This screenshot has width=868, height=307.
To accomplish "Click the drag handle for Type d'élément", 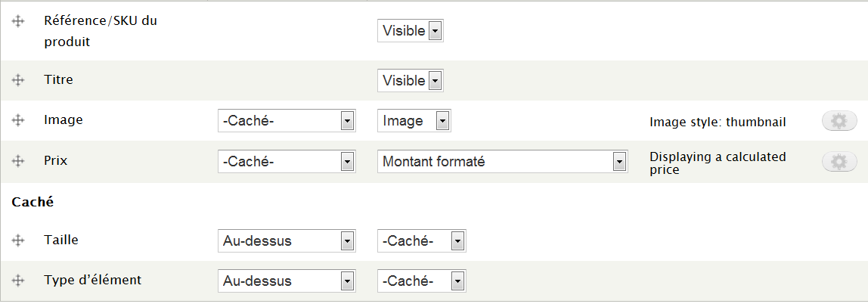I will pyautogui.click(x=19, y=281).
